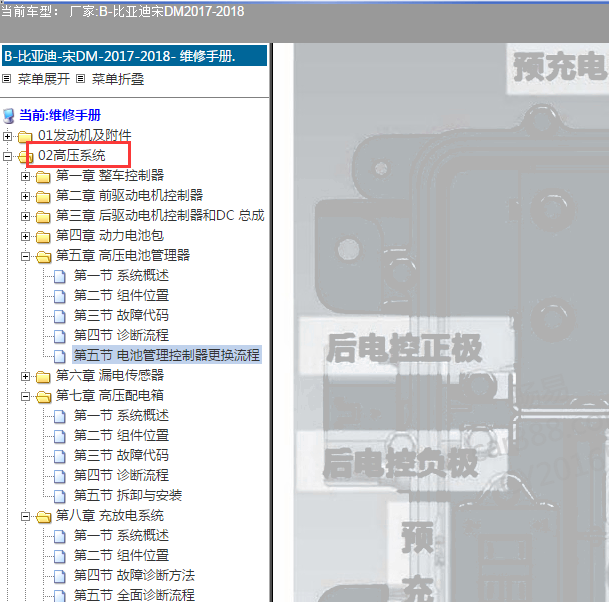Click the 预充电 label in diagram
The height and width of the screenshot is (602, 609).
pyautogui.click(x=560, y=66)
